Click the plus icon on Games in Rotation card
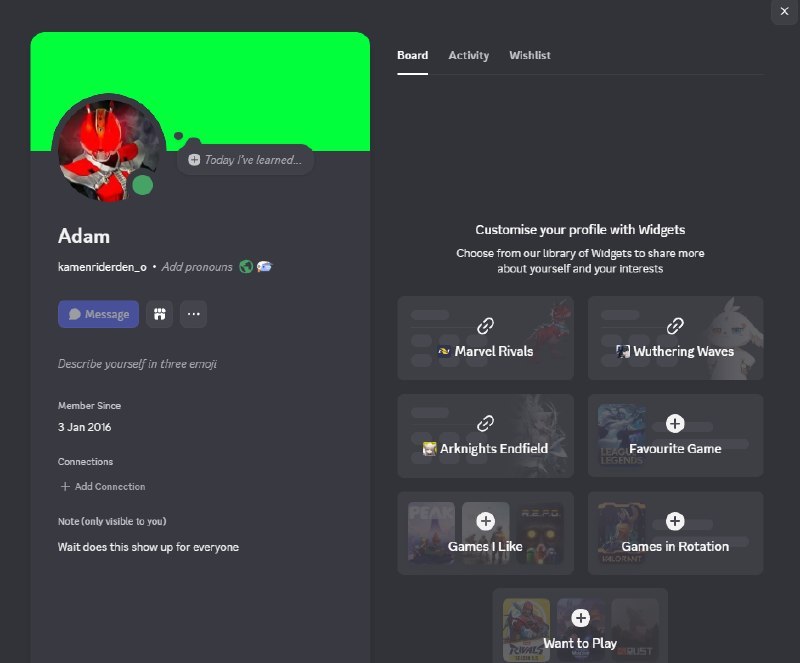This screenshot has width=800, height=663. click(x=675, y=521)
